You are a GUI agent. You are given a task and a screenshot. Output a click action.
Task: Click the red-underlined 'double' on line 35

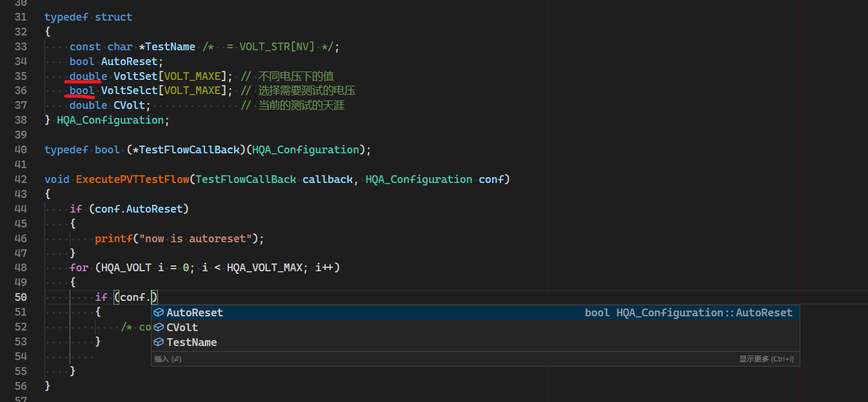(x=87, y=76)
